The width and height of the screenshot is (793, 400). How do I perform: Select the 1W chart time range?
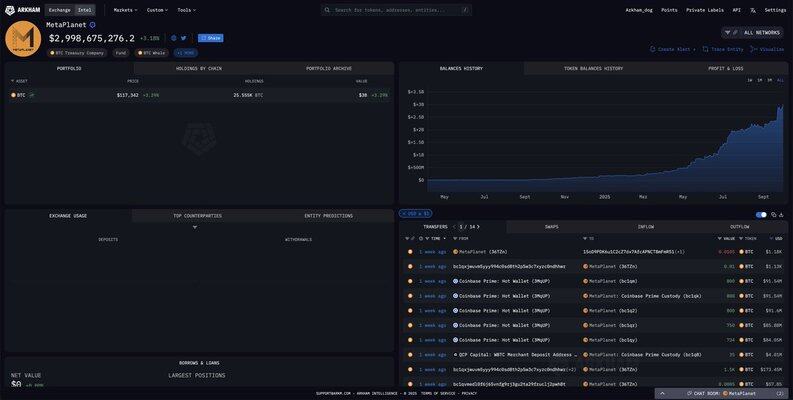point(750,80)
